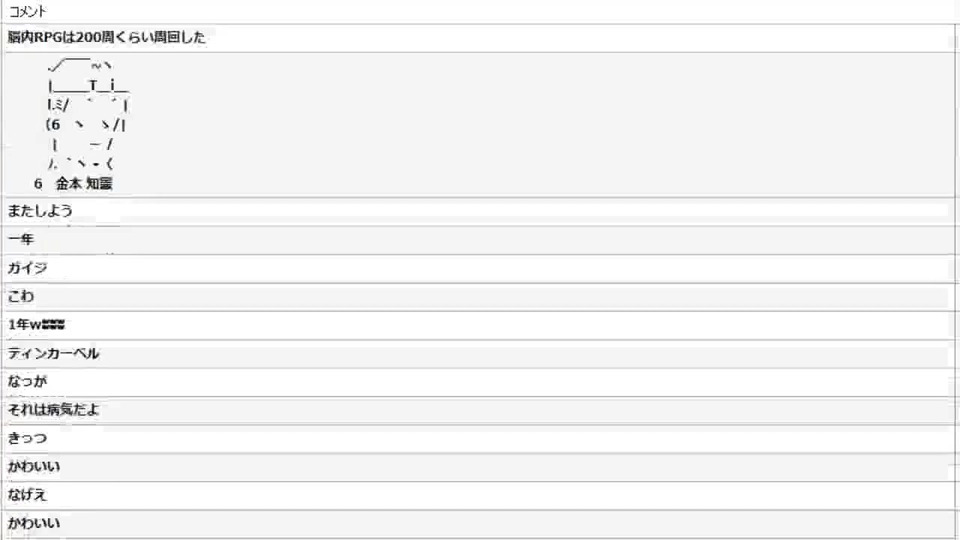Pick the なげえ comment row
Viewport: 960px width, 540px height.
28,495
